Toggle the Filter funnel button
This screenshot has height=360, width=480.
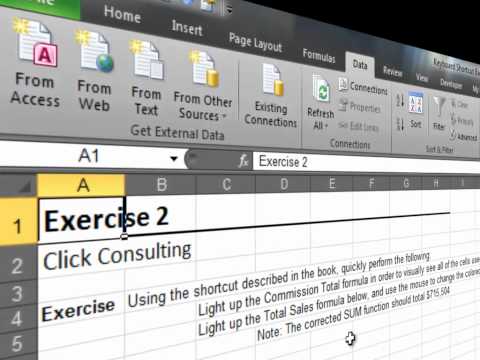pos(439,113)
